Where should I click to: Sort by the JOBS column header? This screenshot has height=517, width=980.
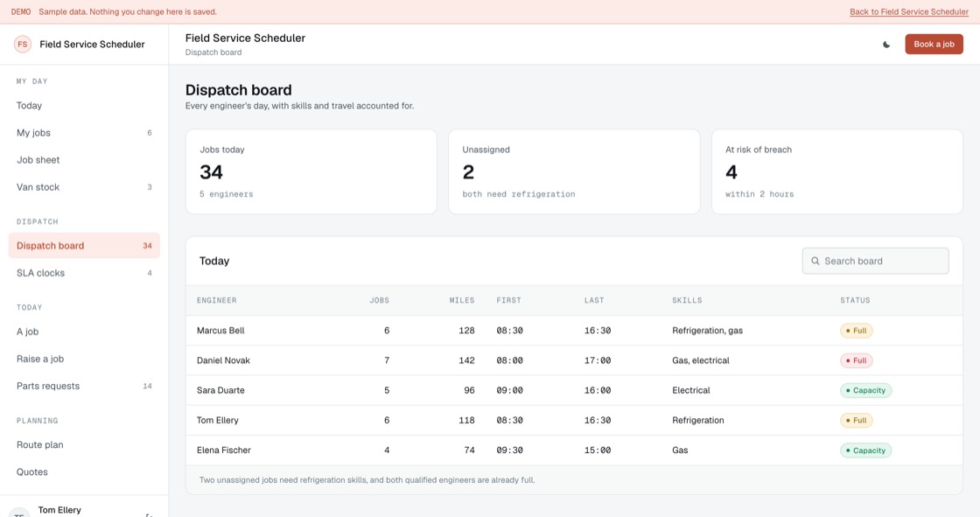[x=380, y=301]
